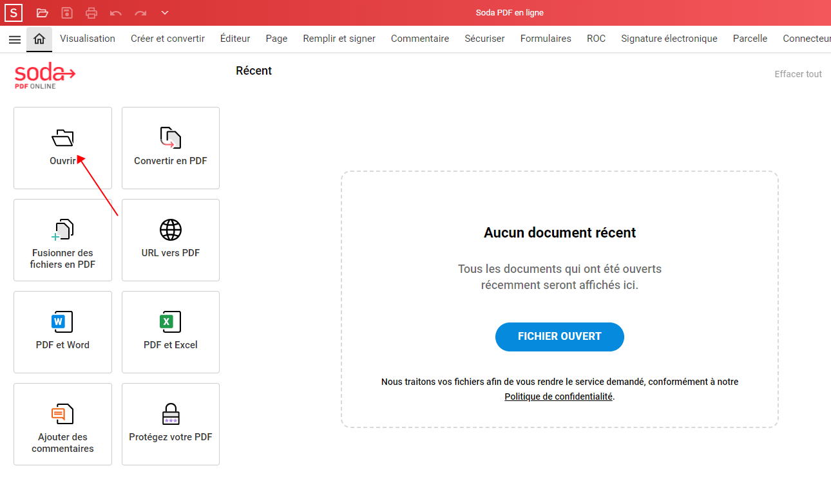Viewport: 831px width, 504px height.
Task: Click 'Aucun document récent' text
Action: [560, 232]
